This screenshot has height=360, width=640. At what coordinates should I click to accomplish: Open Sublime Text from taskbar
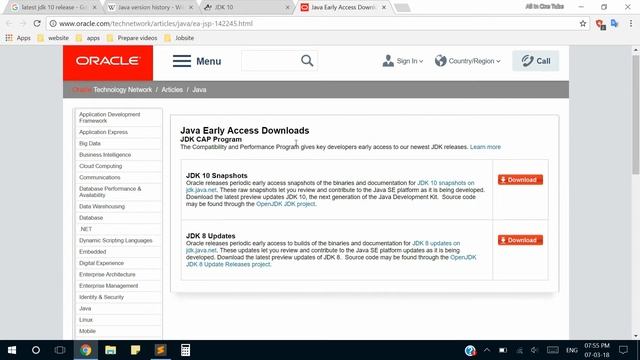point(160,350)
